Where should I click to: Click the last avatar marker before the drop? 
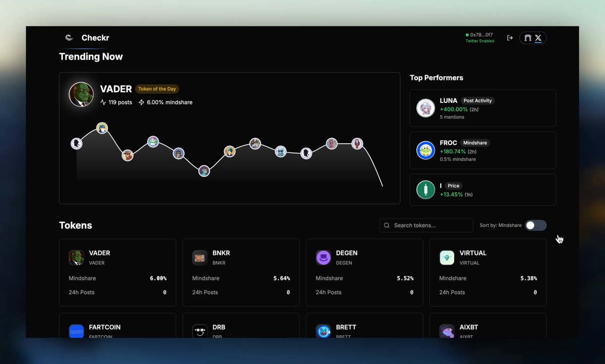click(357, 144)
